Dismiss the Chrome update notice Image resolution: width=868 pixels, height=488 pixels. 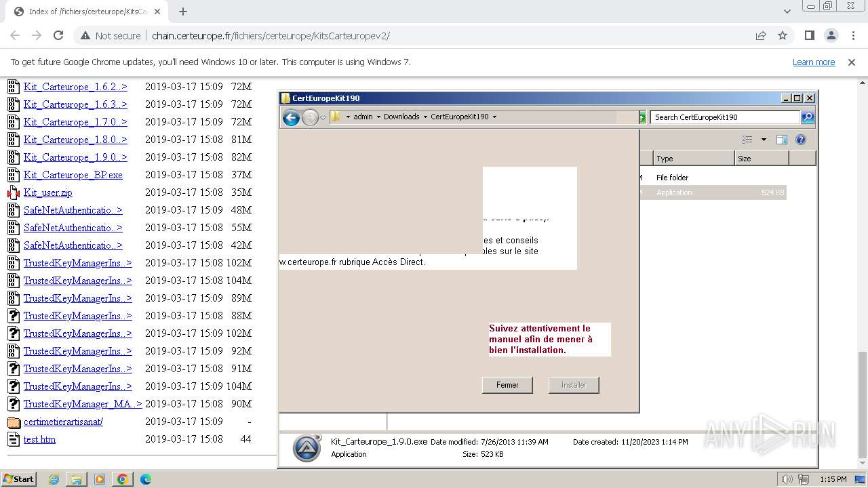(852, 62)
